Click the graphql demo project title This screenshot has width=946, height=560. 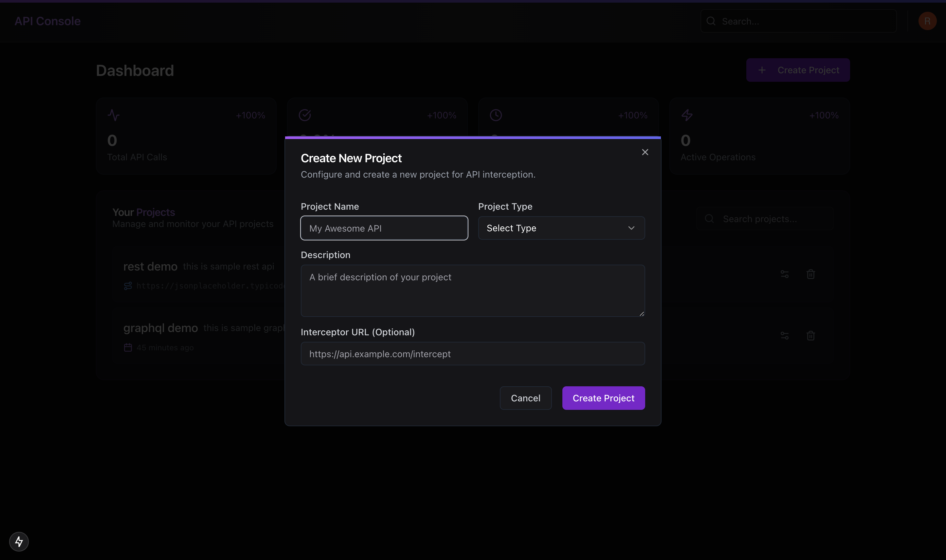click(160, 328)
